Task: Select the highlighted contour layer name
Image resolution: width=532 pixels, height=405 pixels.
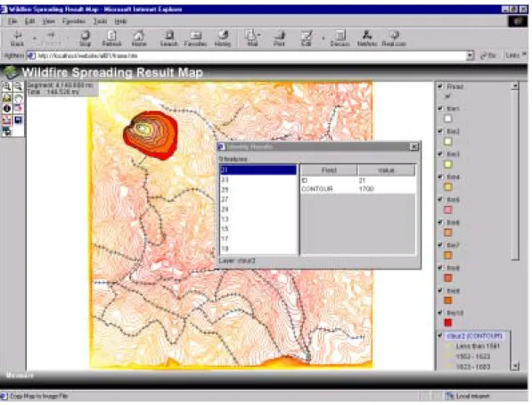Action: 474,335
